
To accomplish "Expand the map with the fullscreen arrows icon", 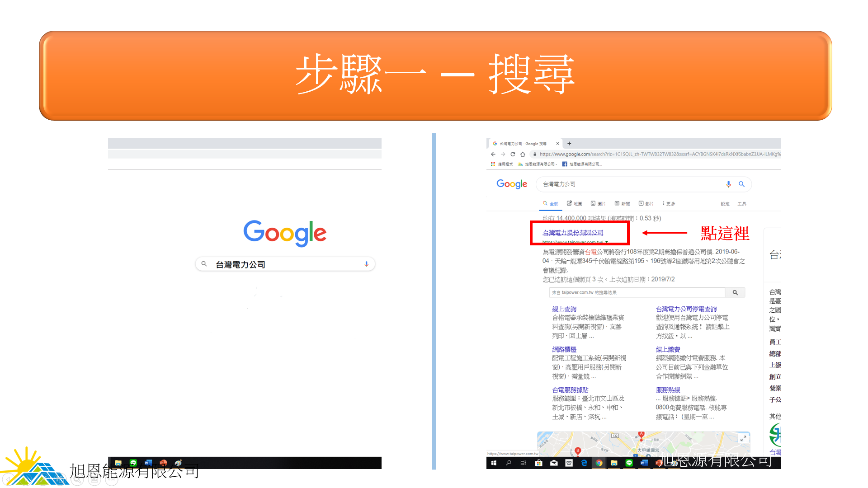I will coord(743,438).
